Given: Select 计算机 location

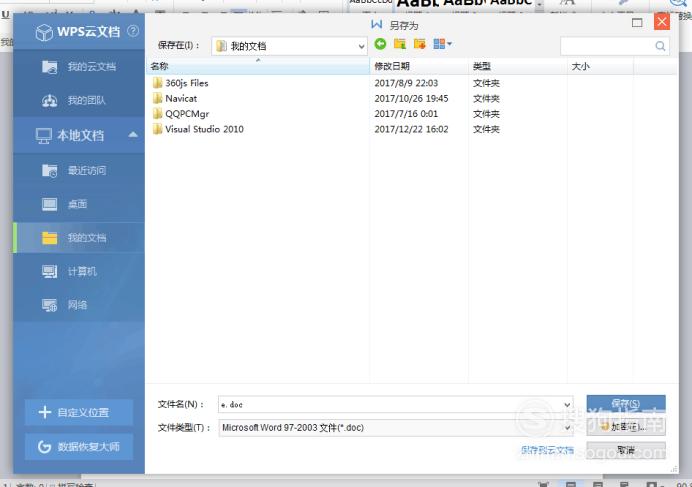Looking at the screenshot, I should click(79, 271).
